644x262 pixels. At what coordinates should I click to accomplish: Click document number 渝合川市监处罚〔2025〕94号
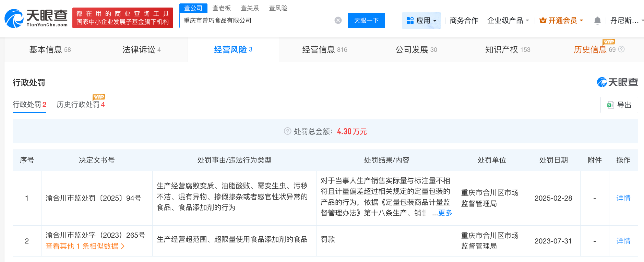(93, 198)
